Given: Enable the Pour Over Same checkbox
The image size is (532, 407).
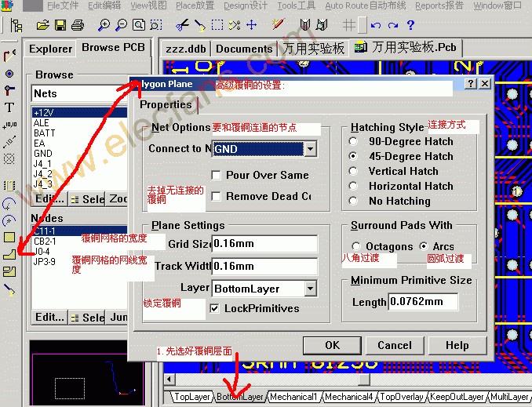Looking at the screenshot, I should click(x=217, y=176).
